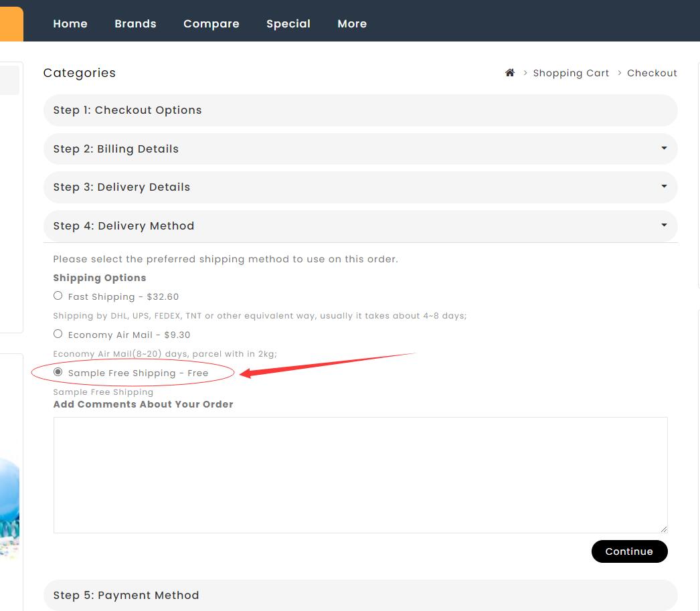The width and height of the screenshot is (700, 611).
Task: Expand Step 3 Delivery Details arrow
Action: (x=665, y=186)
